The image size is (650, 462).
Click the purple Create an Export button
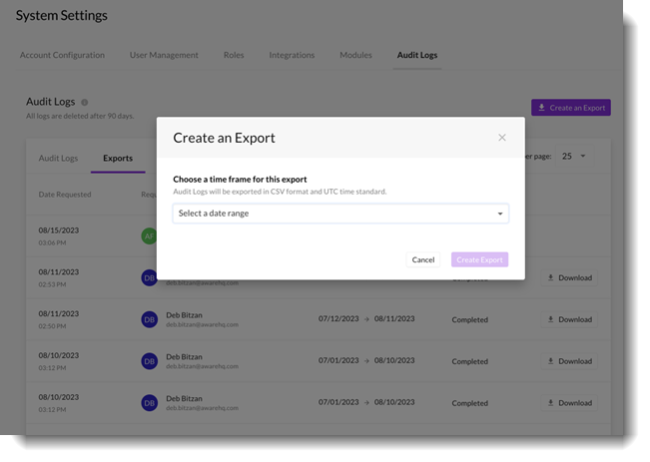[570, 107]
